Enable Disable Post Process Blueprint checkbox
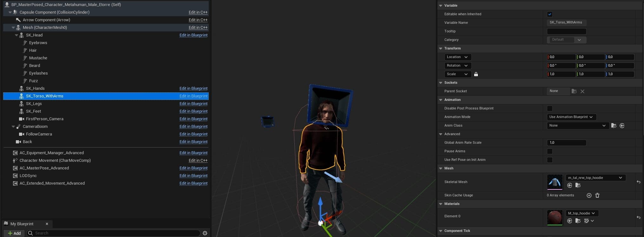644x237 pixels. (550, 109)
